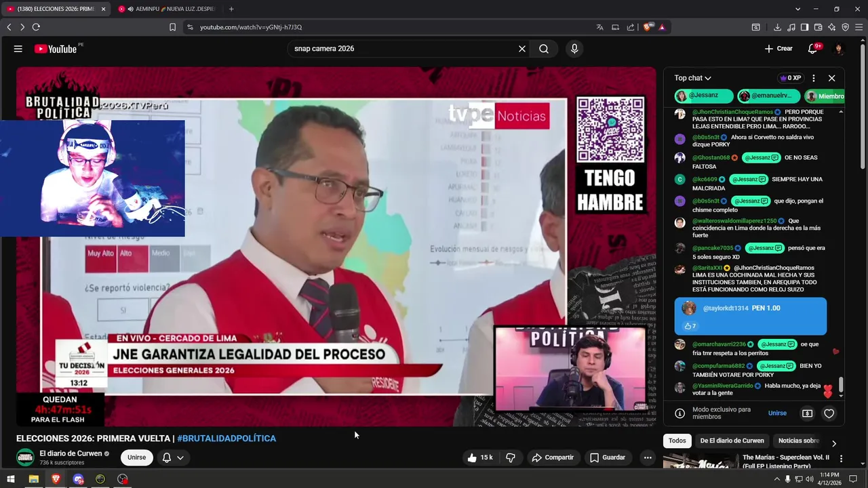Click the blue Unirse link in chat
This screenshot has width=868, height=488.
pos(777,413)
